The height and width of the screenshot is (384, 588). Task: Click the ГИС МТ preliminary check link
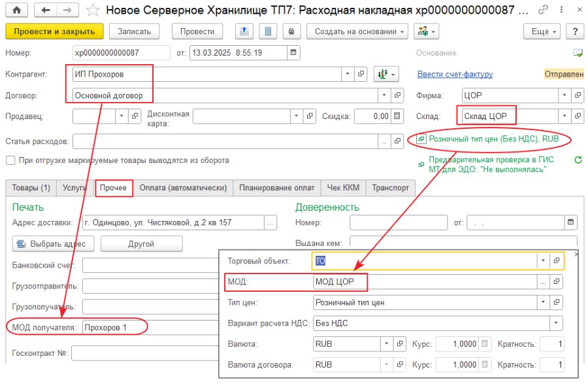tap(491, 164)
